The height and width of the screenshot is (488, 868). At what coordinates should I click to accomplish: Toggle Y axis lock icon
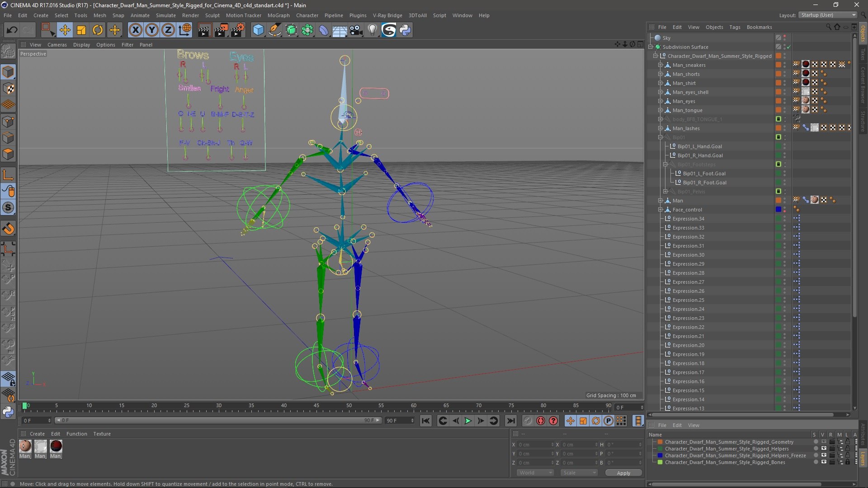point(152,30)
